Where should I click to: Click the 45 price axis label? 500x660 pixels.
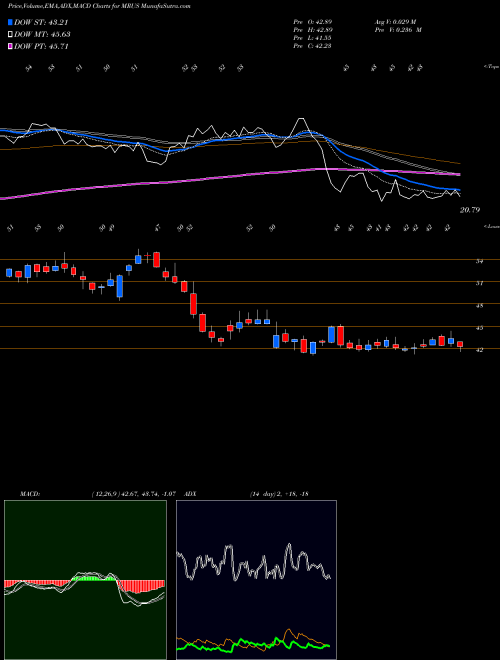coord(479,327)
